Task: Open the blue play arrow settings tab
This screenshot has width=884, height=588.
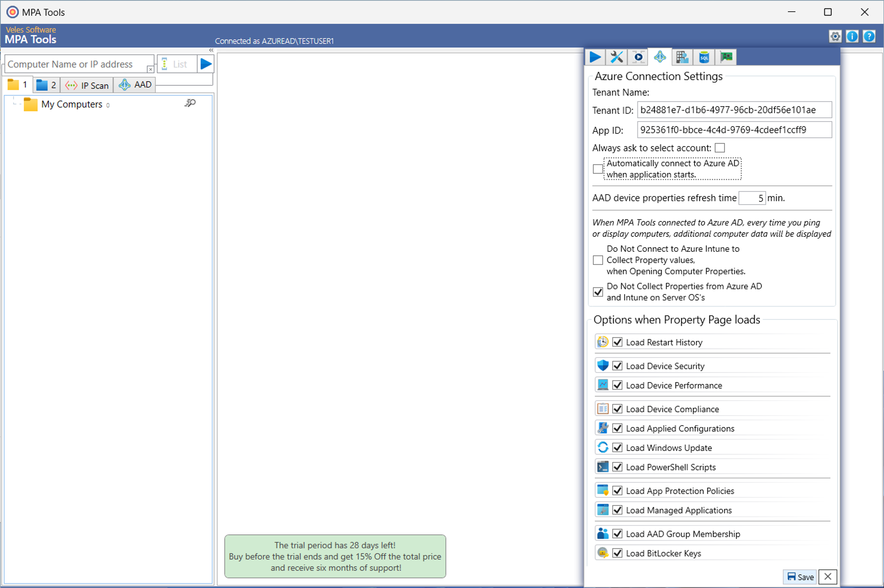Action: pyautogui.click(x=595, y=57)
